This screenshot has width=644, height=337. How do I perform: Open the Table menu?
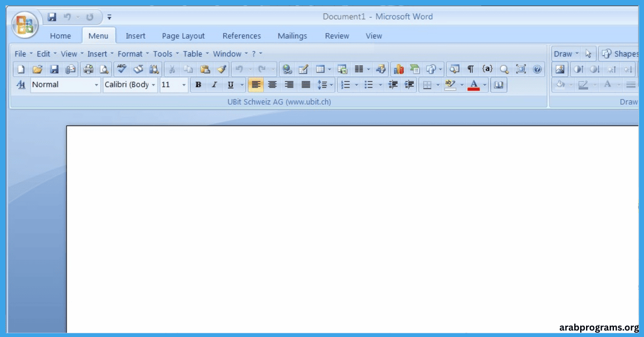point(196,54)
